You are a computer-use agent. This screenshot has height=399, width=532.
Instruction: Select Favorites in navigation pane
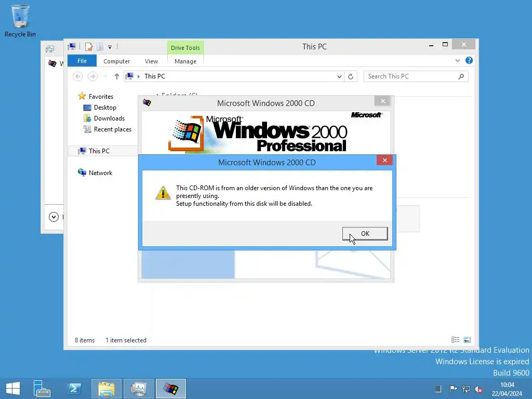coord(101,97)
